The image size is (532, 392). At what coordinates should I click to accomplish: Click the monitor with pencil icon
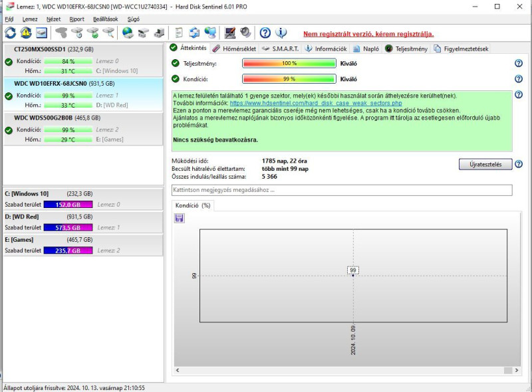click(229, 33)
